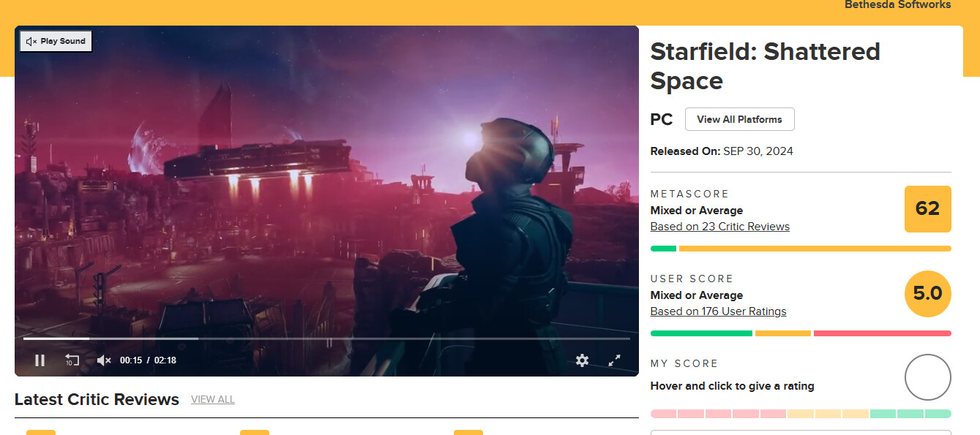Seek on the video progress bar

[326, 338]
